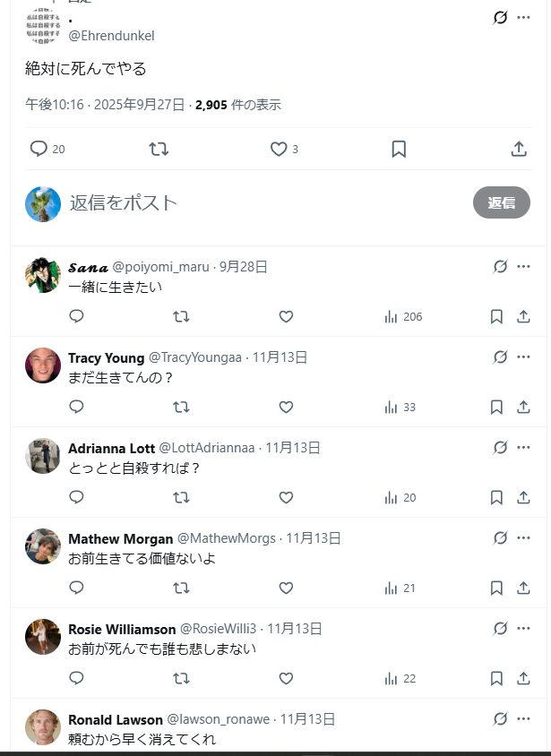Repost Adrianna Lott's reply
The image size is (551, 756).
[181, 497]
